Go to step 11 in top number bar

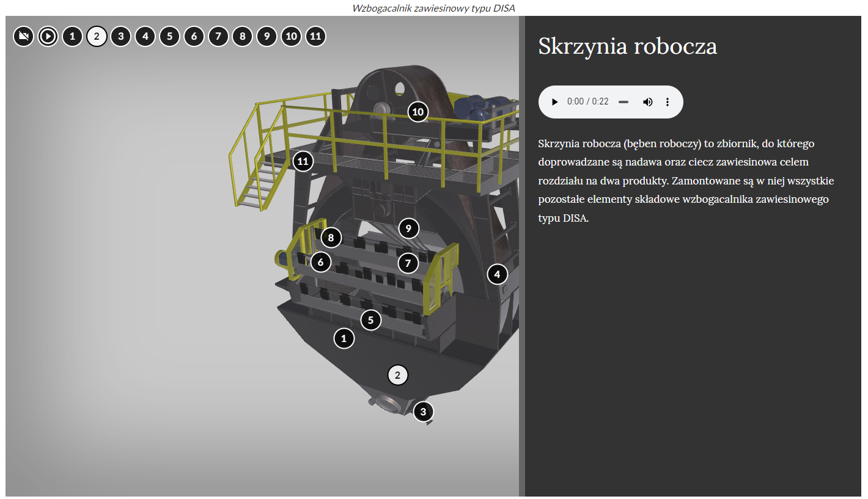(315, 37)
